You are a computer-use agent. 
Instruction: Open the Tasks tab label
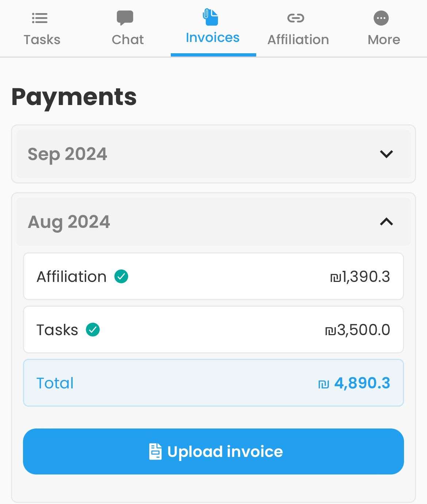tap(42, 40)
